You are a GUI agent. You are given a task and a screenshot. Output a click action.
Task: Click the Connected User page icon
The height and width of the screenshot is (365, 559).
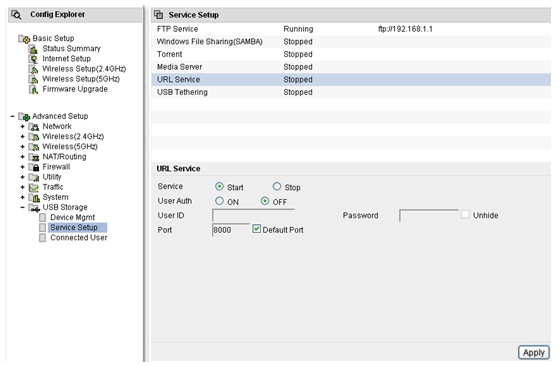tap(42, 238)
